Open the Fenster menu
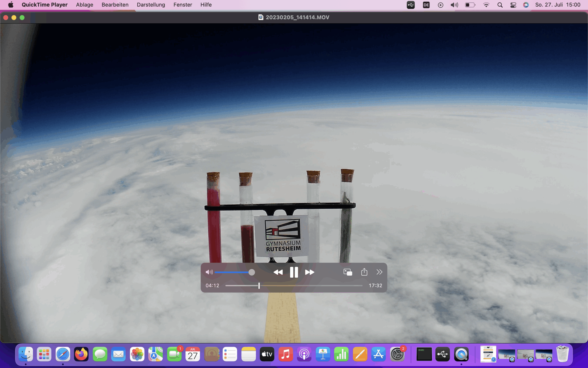Image resolution: width=588 pixels, height=368 pixels. click(x=183, y=5)
